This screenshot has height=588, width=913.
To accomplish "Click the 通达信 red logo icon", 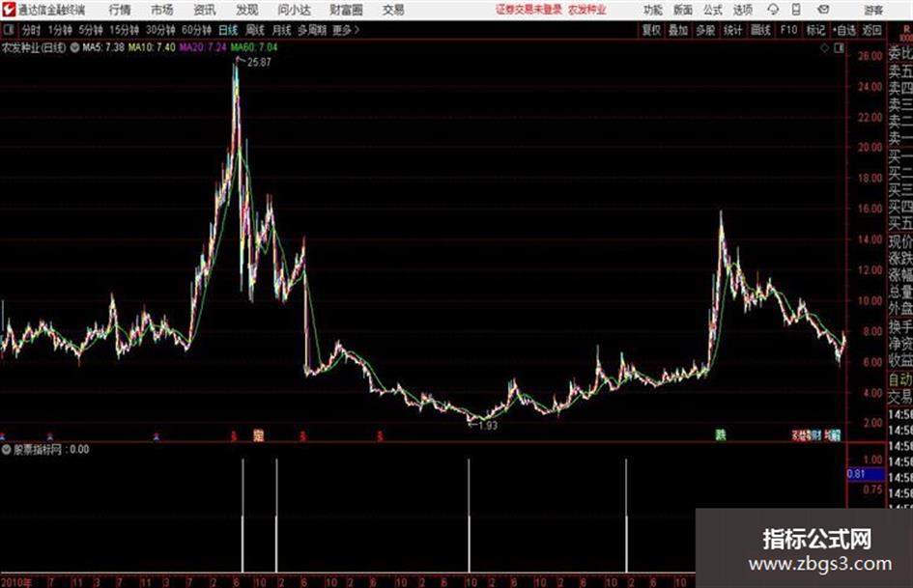I will click(9, 10).
